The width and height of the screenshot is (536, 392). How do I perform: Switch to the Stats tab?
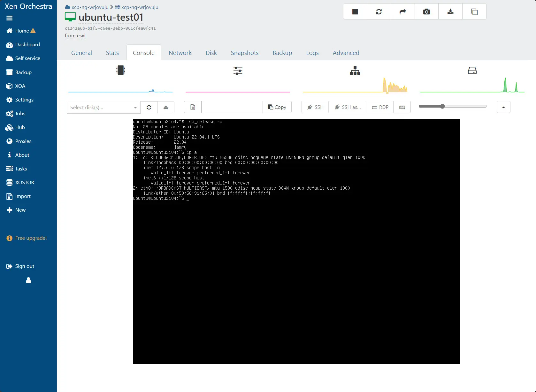tap(112, 53)
